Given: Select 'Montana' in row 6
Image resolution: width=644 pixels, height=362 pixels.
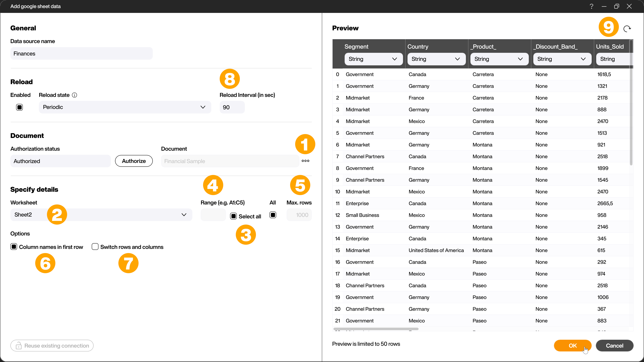Looking at the screenshot, I should [x=482, y=145].
